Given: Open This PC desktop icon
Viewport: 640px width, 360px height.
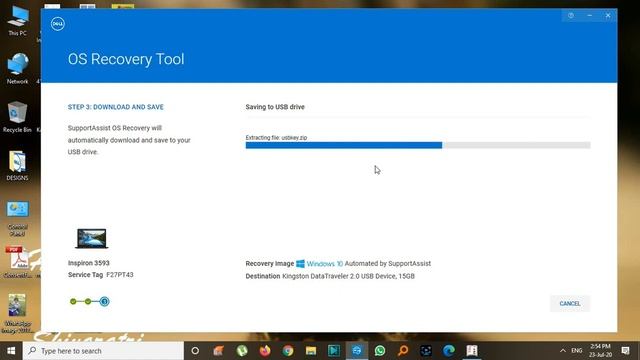Looking at the screenshot, I should click(18, 21).
